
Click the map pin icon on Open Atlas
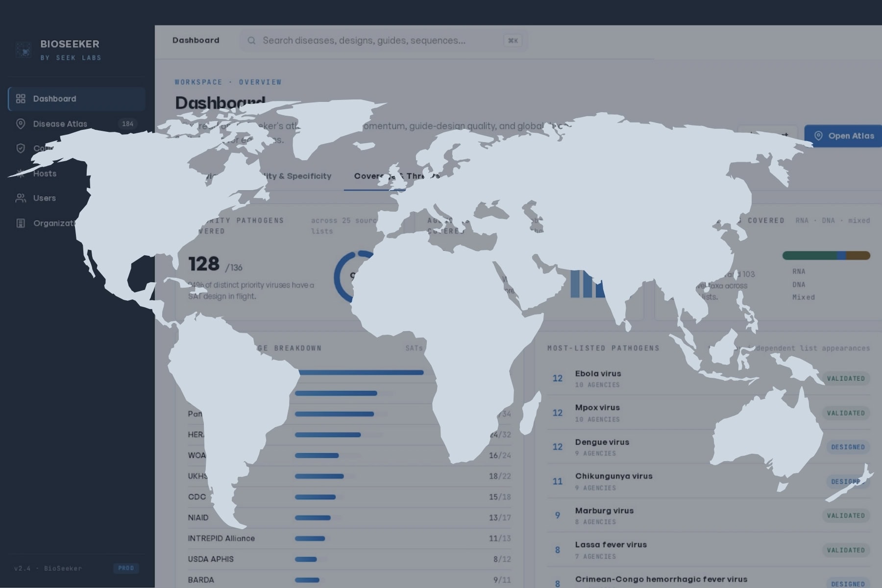[x=818, y=136]
